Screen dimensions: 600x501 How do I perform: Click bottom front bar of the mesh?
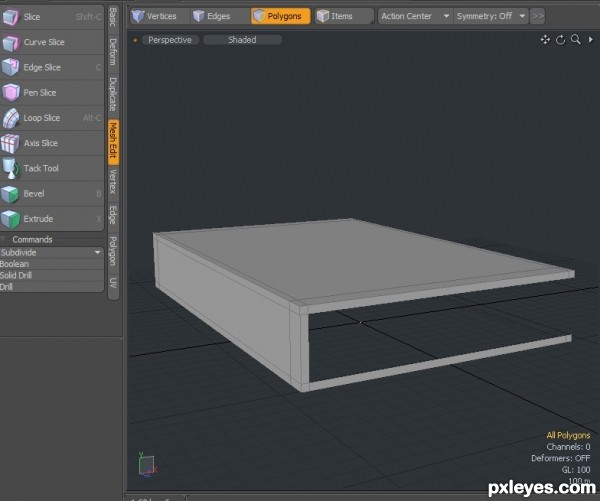coord(440,362)
